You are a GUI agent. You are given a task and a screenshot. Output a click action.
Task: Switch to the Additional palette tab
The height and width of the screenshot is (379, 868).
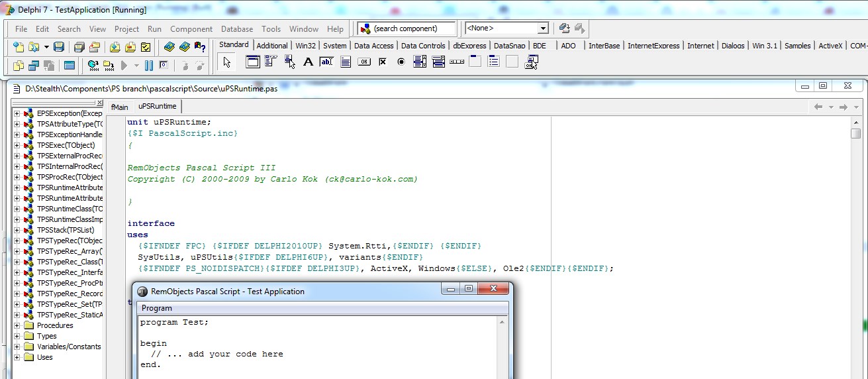pos(272,46)
